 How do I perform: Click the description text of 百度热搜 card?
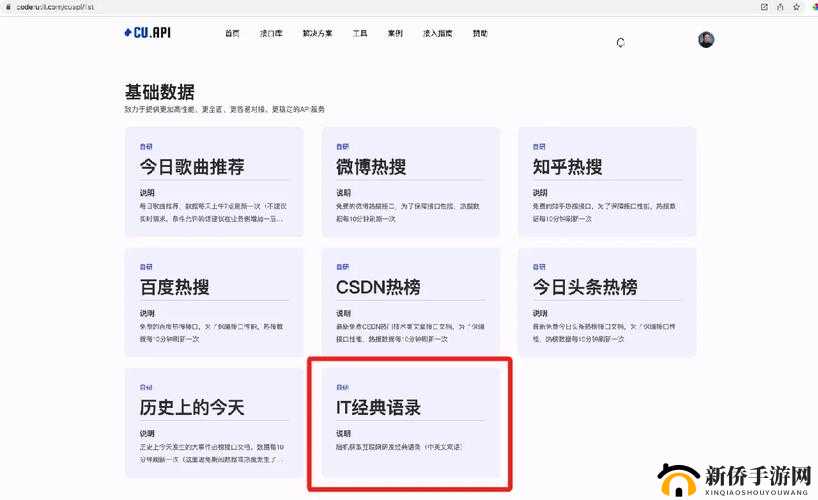211,332
